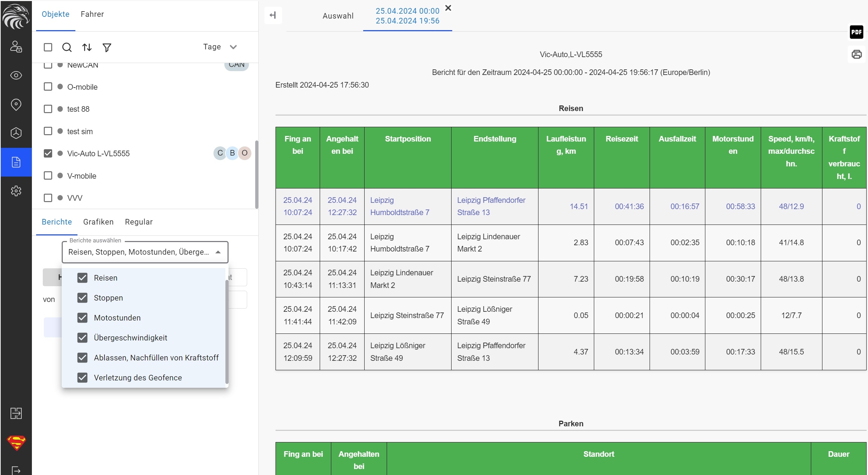The width and height of the screenshot is (868, 475).
Task: Click the 14.51 mileage link
Action: (579, 206)
